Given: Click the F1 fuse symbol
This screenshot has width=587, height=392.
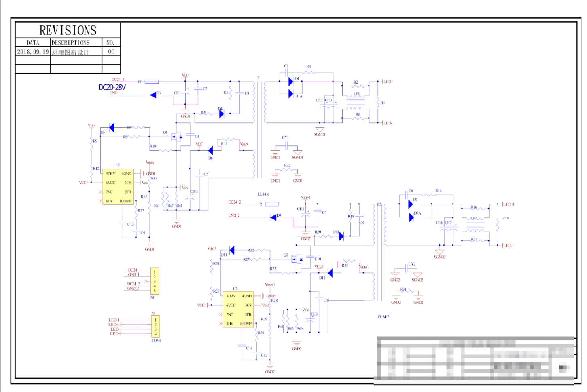Looking at the screenshot, I should point(152,82).
